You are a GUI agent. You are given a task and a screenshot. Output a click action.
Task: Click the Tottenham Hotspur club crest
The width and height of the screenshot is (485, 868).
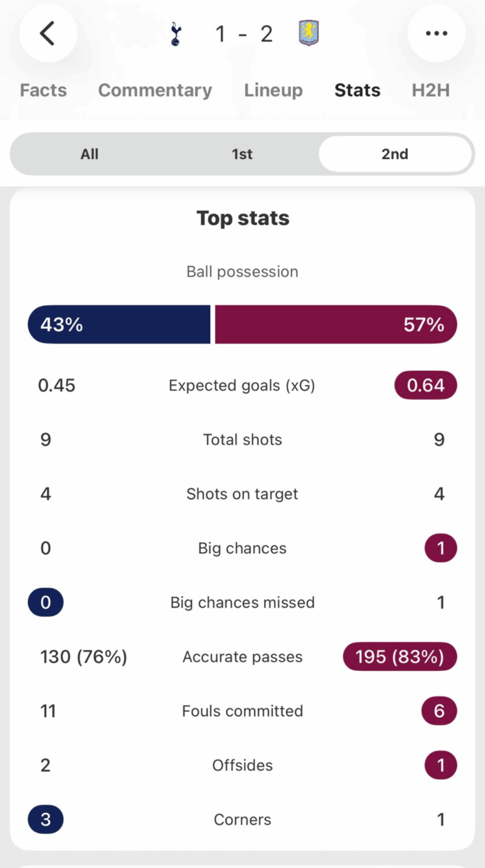pyautogui.click(x=175, y=33)
